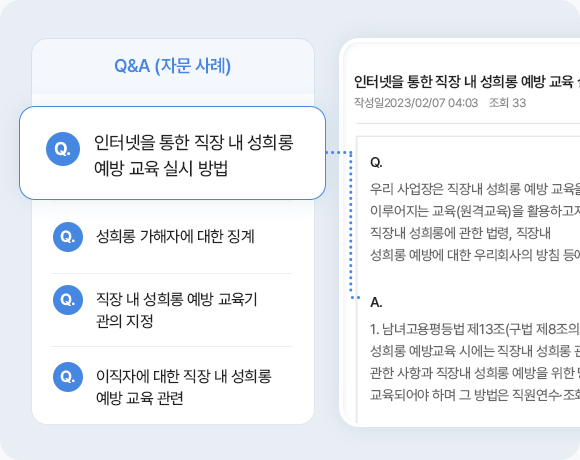Click the 조회 33 view count

[507, 102]
